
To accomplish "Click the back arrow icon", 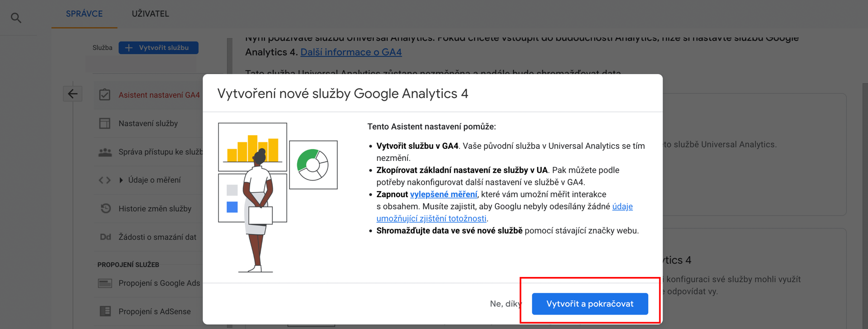I will coord(72,94).
